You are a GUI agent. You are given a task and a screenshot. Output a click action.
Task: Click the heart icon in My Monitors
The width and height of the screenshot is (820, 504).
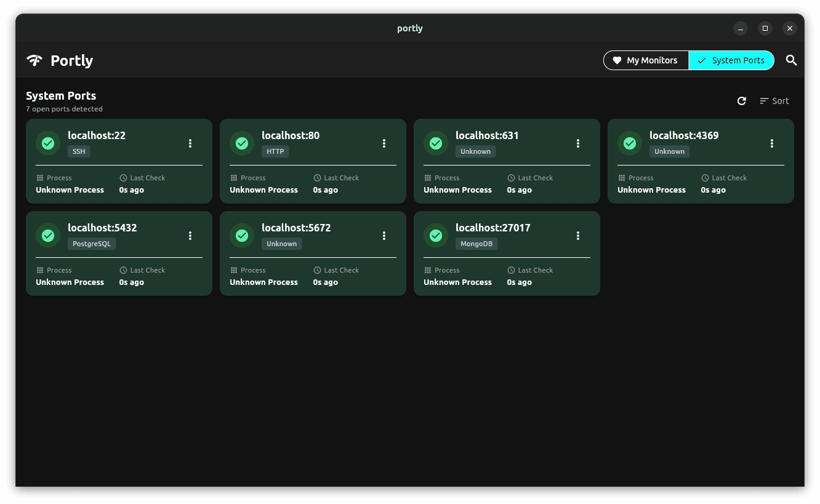[617, 60]
